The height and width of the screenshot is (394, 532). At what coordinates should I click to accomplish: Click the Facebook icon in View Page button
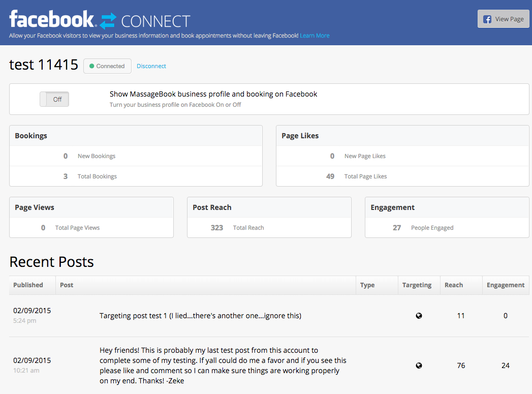coord(487,19)
